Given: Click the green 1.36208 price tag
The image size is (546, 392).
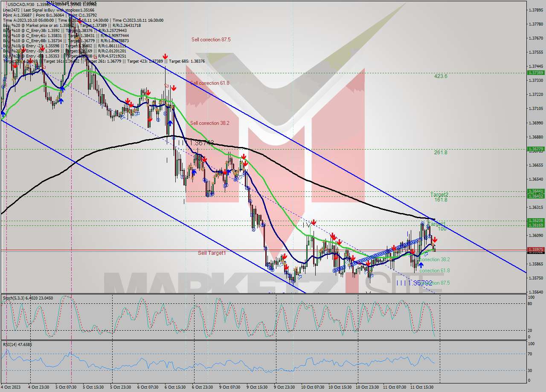Looking at the screenshot, I should [x=535, y=221].
